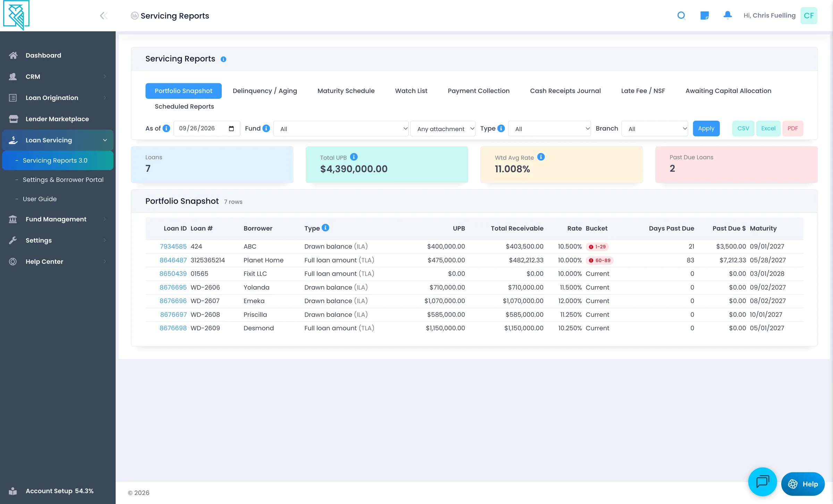833x504 pixels.
Task: Open the live chat bubble icon
Action: [x=762, y=482]
